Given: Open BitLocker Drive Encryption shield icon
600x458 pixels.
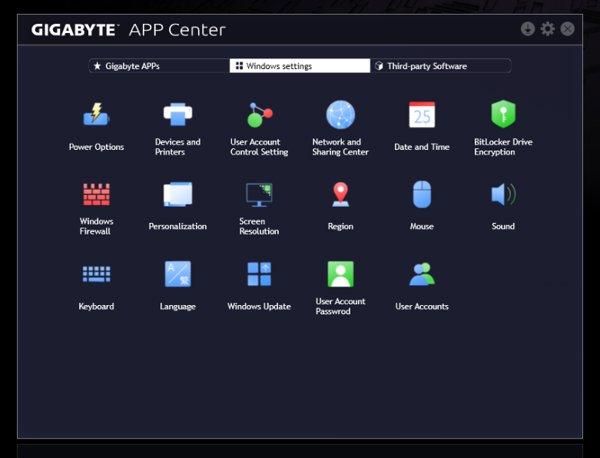Looking at the screenshot, I should (503, 114).
